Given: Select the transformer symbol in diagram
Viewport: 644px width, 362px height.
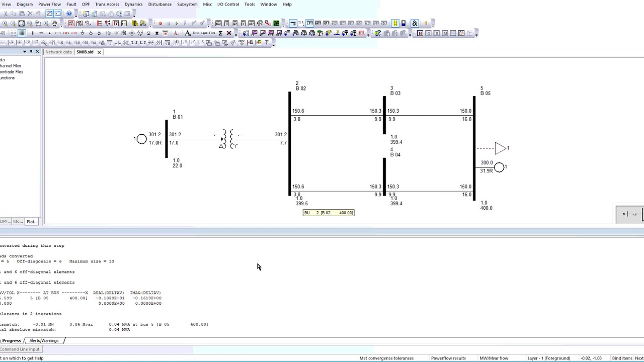Looking at the screenshot, I should click(x=228, y=139).
